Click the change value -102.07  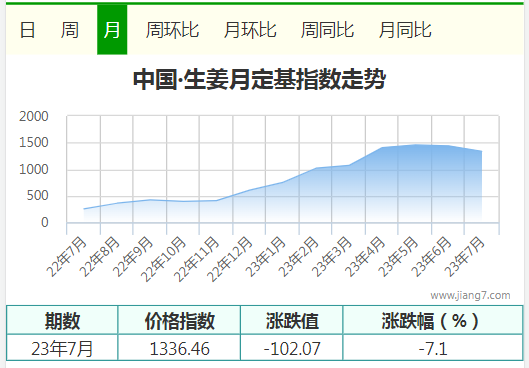(x=292, y=348)
